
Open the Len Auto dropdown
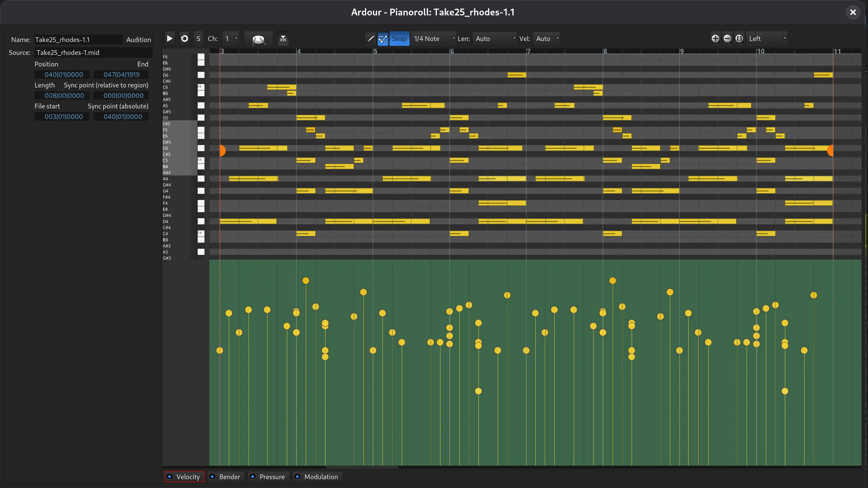pyautogui.click(x=495, y=39)
